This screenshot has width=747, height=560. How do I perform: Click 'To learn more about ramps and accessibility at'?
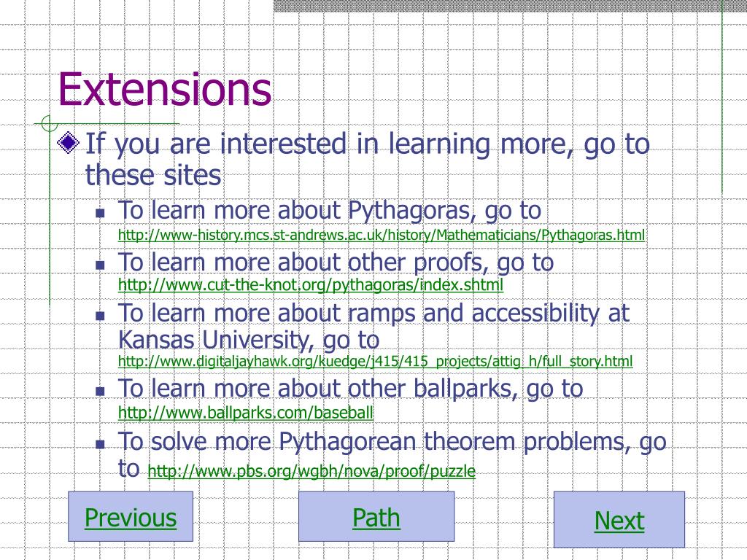pyautogui.click(x=373, y=314)
